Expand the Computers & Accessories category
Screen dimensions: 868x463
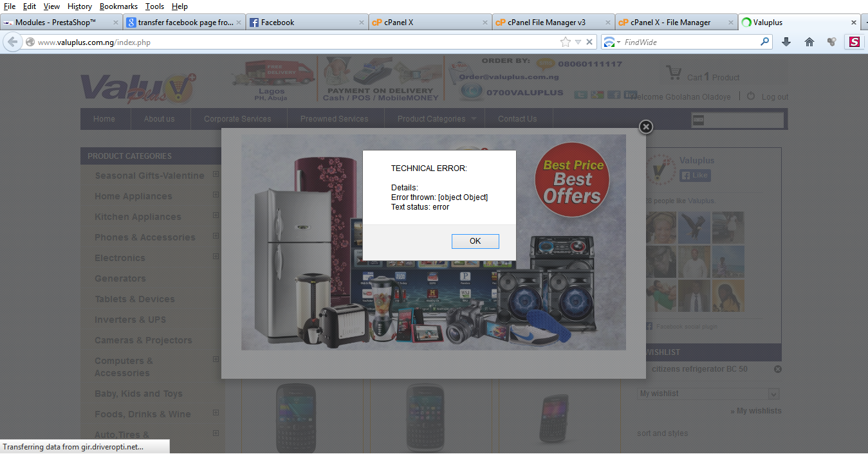coord(216,359)
